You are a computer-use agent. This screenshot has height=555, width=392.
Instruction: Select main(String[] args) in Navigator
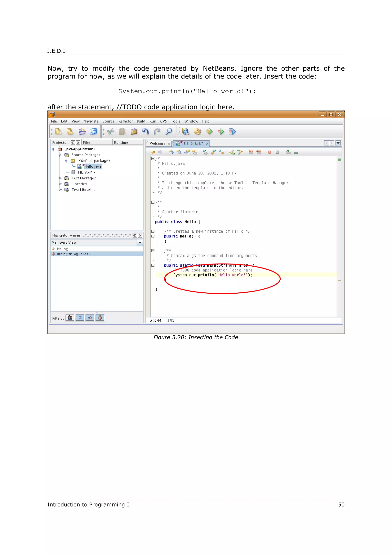73,254
